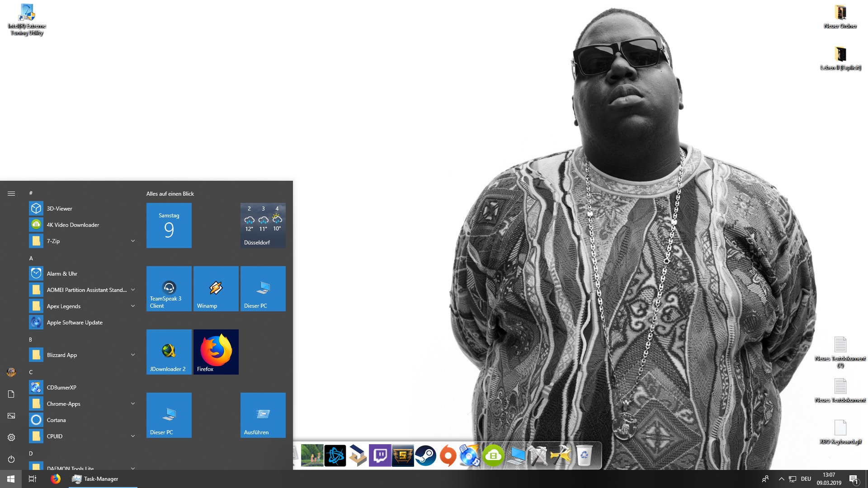Screen dimensions: 868x488
Task: Select Alarm & Uhr in app list
Action: click(62, 273)
